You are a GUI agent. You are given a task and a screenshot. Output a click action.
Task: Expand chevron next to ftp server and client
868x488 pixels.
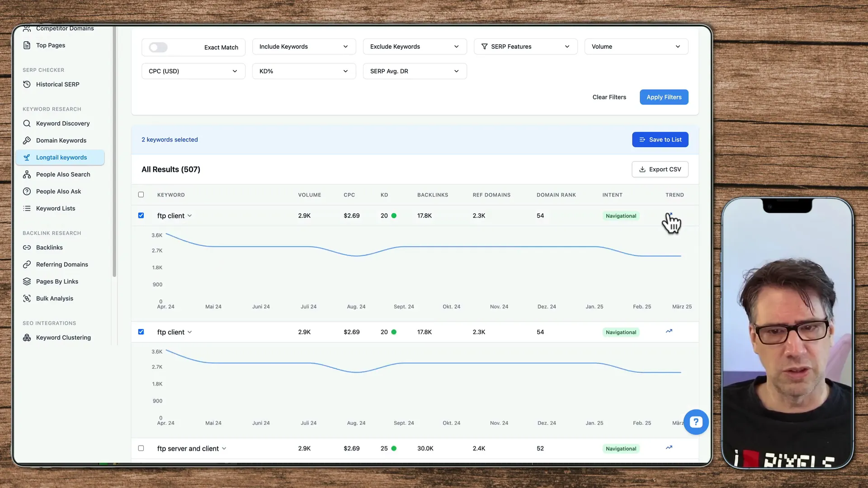pos(224,449)
